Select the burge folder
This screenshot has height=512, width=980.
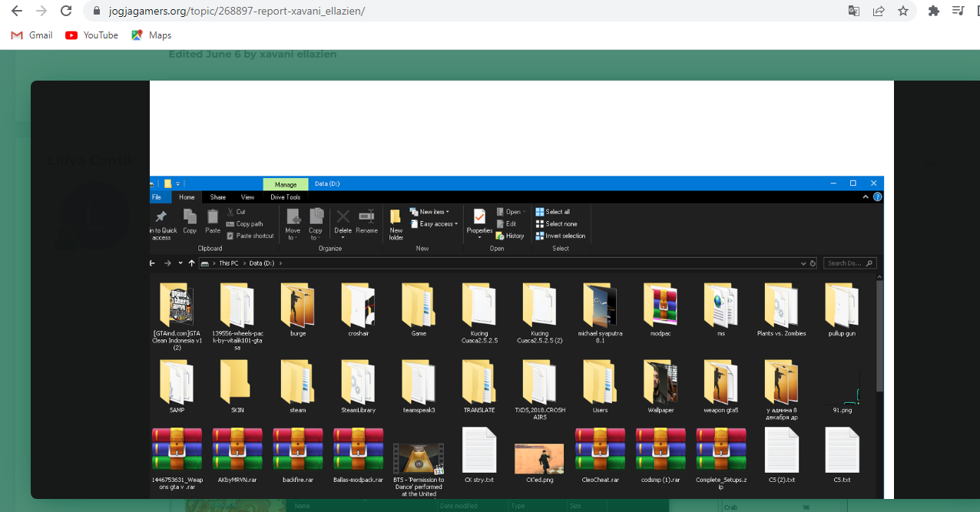coord(298,310)
